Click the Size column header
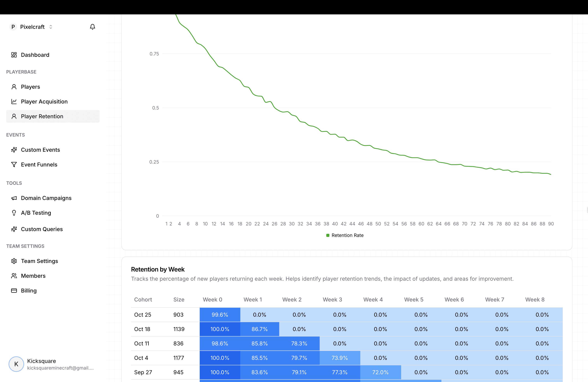588x382 pixels. coord(179,300)
